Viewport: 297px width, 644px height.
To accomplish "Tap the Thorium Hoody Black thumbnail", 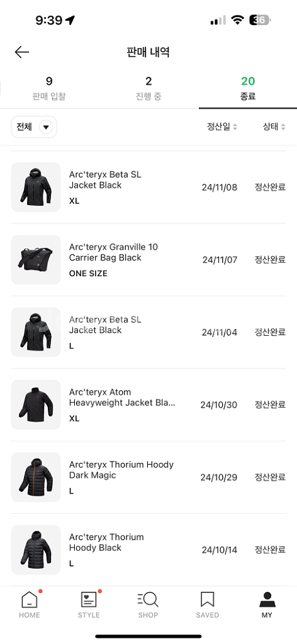I will [36, 550].
